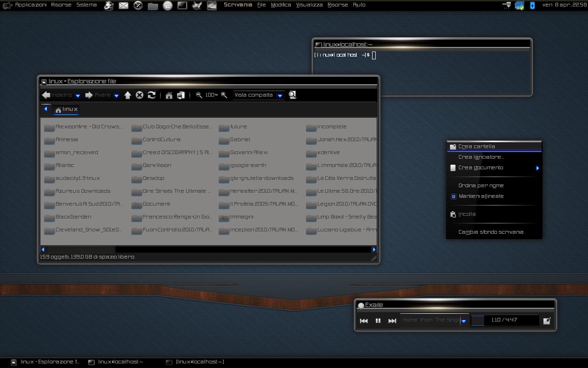Switch to [linux@localhost:~] taskbar button
Screen dimensions: 588x368
[195, 362]
